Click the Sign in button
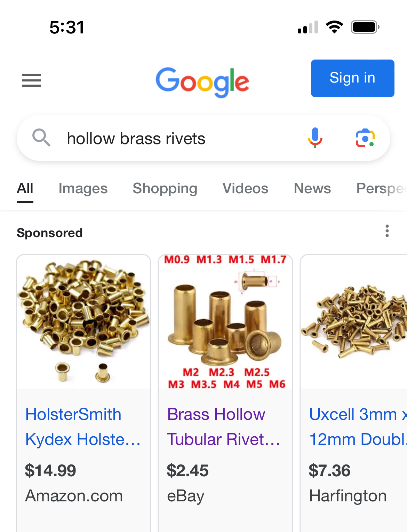This screenshot has height=532, width=407. [352, 78]
